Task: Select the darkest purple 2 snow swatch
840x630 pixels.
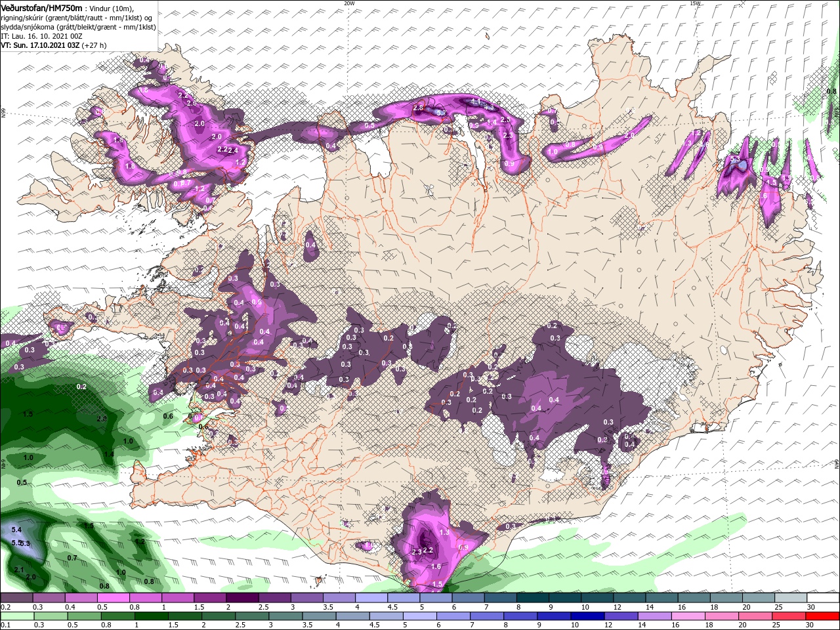Action: (x=242, y=598)
